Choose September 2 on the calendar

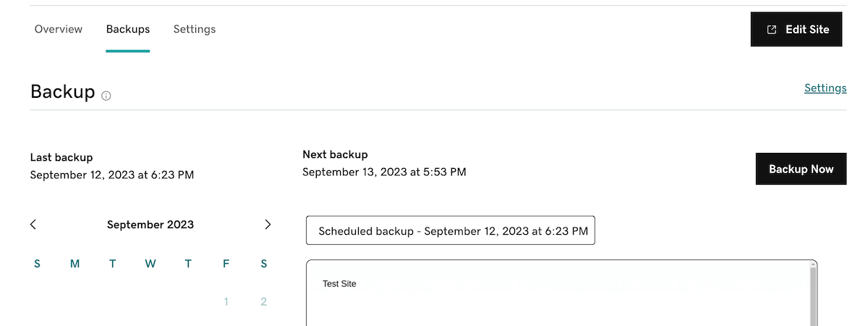coord(264,302)
